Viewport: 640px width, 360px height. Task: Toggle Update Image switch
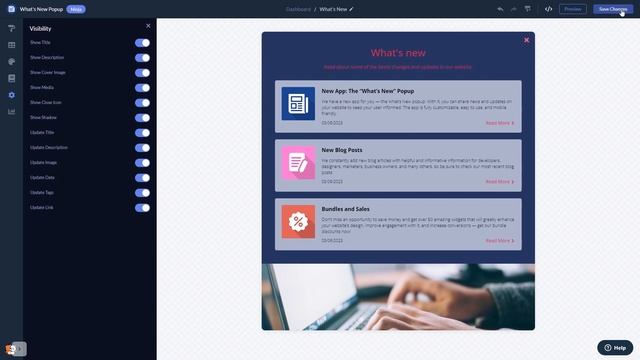[142, 163]
